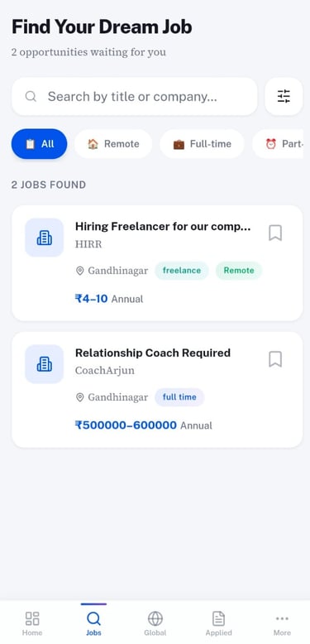Focus the Search by title or company field

pos(135,97)
